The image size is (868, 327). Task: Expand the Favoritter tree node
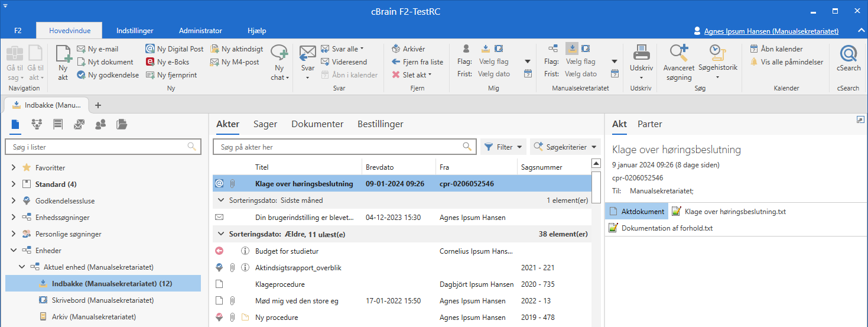[14, 168]
